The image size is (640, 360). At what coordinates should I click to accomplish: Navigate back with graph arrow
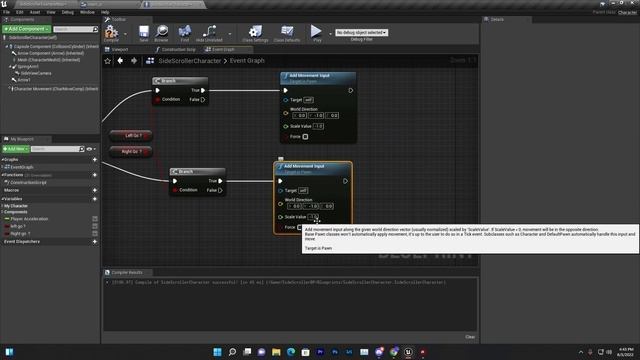click(120, 60)
